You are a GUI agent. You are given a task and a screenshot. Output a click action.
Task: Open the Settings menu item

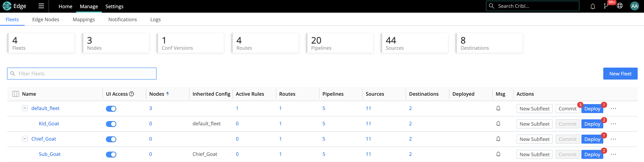coord(114,7)
